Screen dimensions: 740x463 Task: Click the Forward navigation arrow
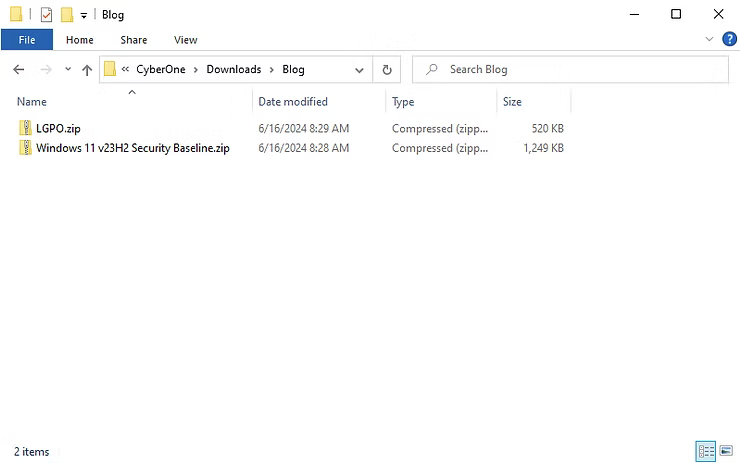[x=46, y=70]
